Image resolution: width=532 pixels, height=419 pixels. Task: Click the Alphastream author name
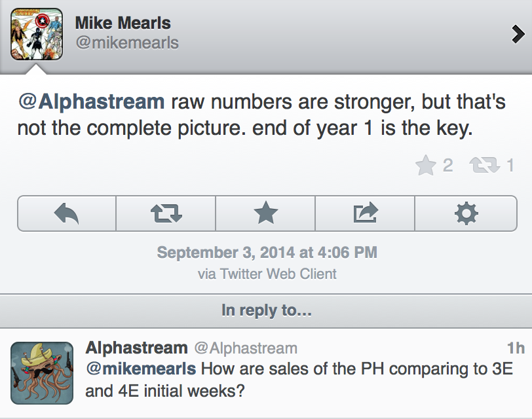coord(136,348)
